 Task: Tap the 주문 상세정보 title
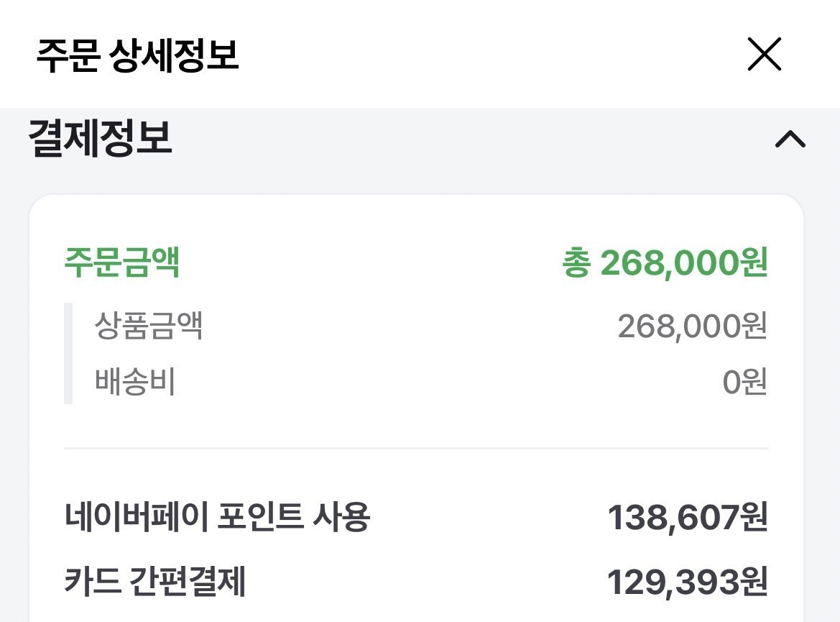(x=137, y=55)
